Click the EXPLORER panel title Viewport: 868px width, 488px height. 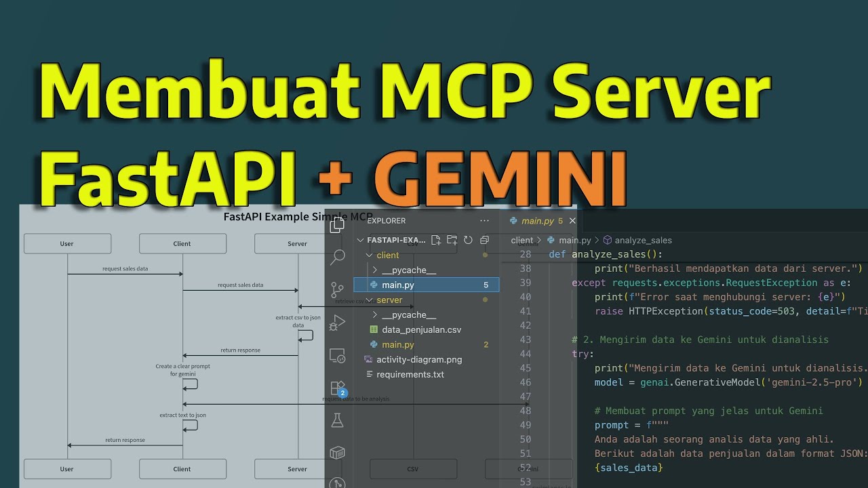tap(387, 221)
